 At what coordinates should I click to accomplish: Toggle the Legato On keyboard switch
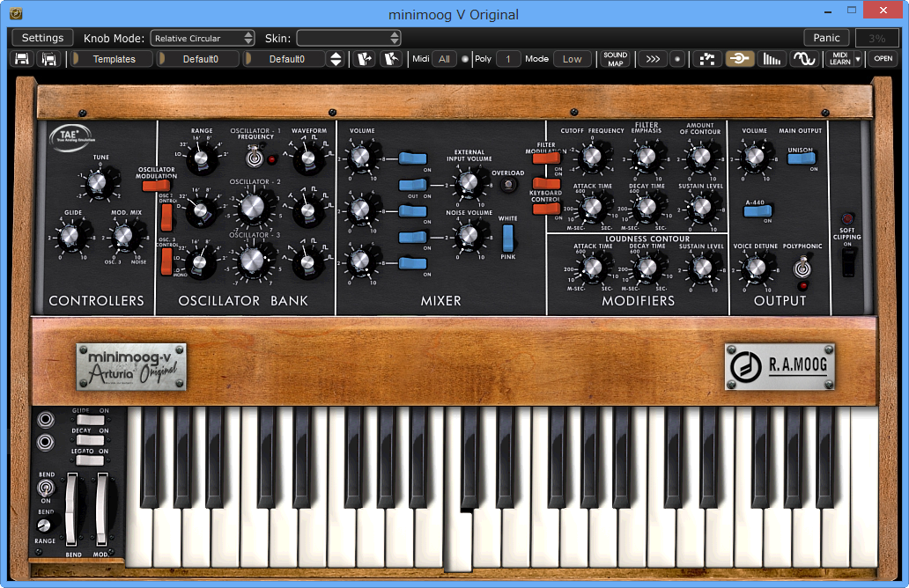(90, 460)
